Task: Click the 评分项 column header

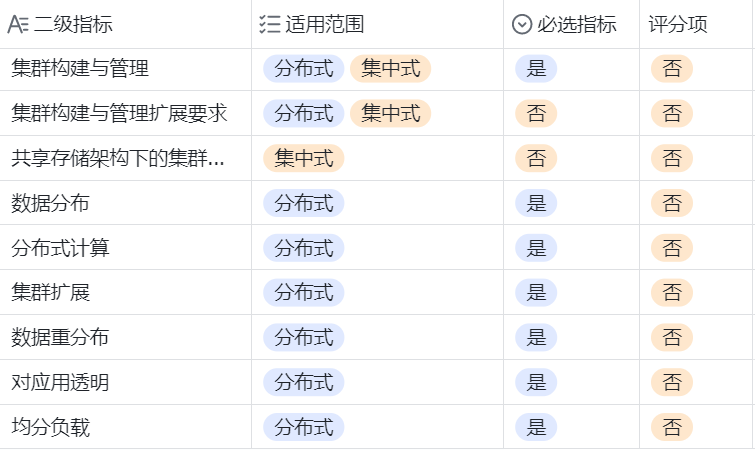Action: tap(678, 25)
